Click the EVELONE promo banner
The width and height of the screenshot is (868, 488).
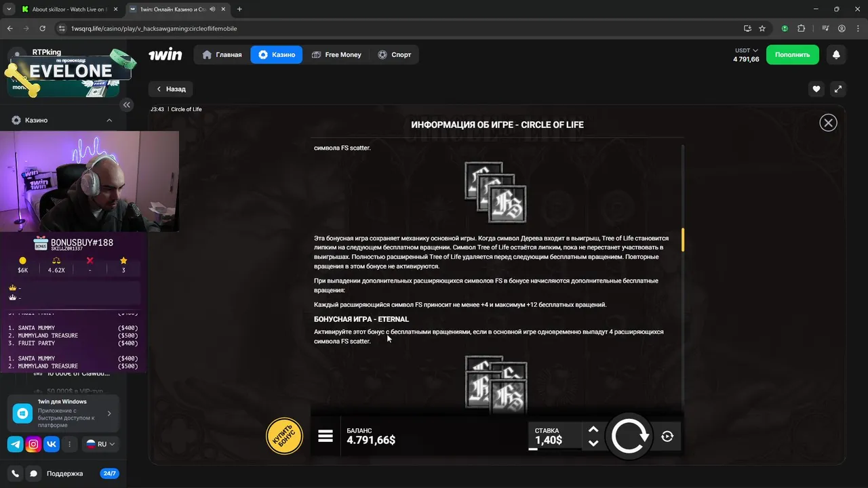click(70, 71)
